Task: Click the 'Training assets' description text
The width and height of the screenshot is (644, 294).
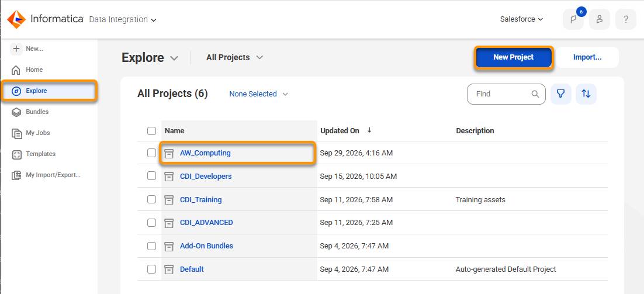Action: pos(480,200)
